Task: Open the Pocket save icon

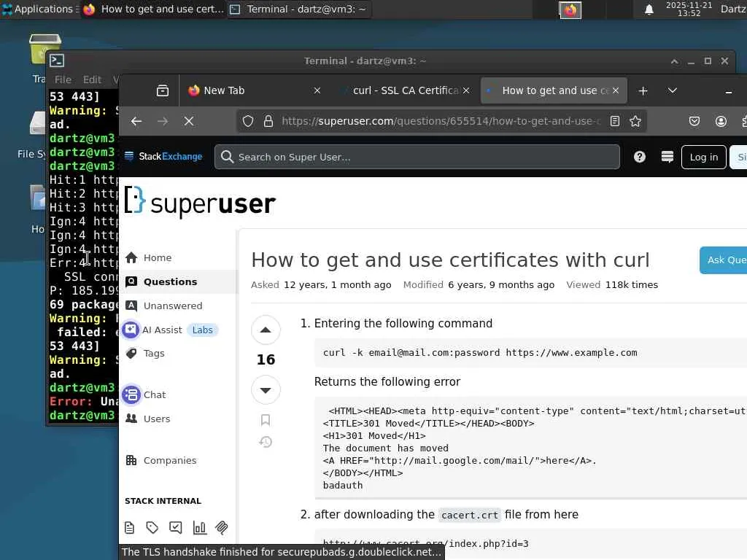Action: click(694, 122)
